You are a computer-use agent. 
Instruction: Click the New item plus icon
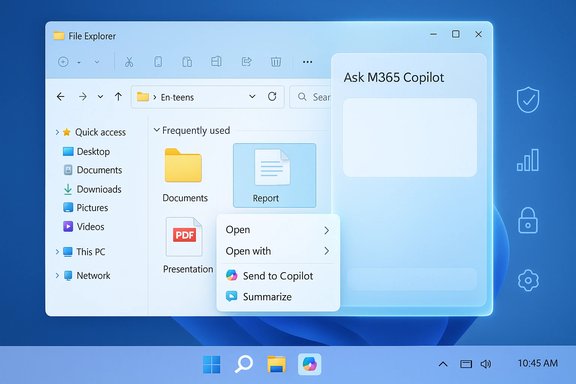[x=63, y=62]
